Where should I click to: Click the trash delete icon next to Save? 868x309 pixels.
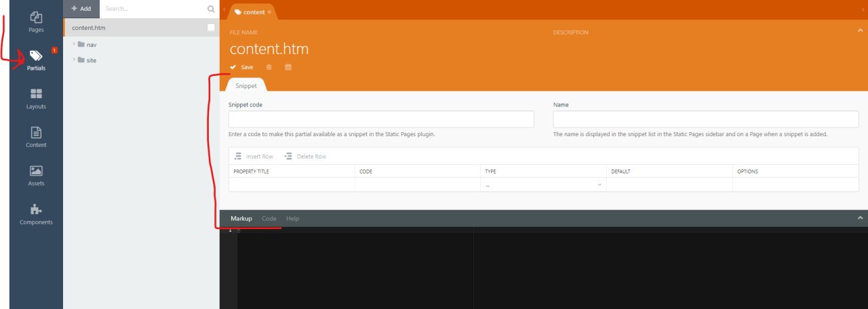(269, 67)
